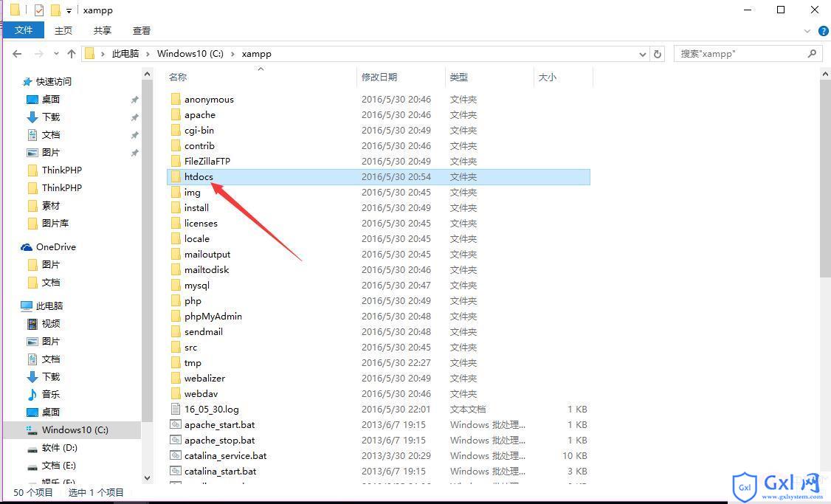Switch to the 共享 (Share) ribbon tab
This screenshot has height=504, width=831.
103,31
